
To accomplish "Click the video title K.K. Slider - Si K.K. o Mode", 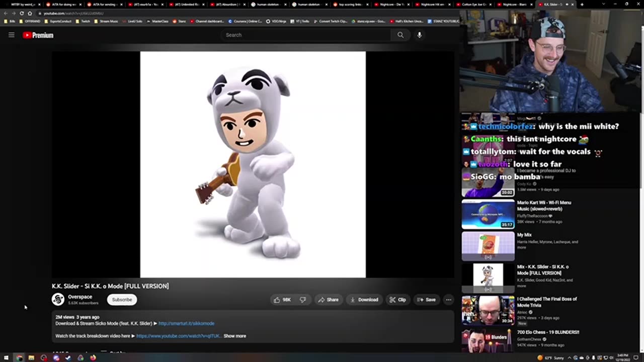I will pos(110,286).
